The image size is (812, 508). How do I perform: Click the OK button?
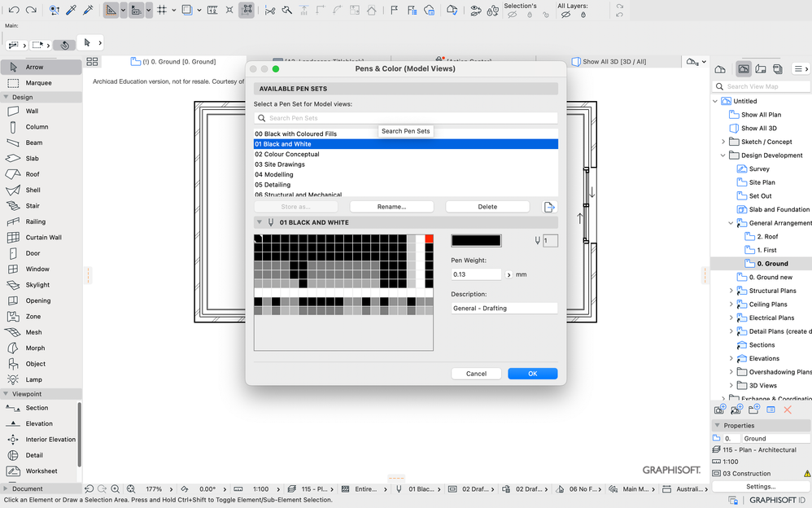pos(532,374)
